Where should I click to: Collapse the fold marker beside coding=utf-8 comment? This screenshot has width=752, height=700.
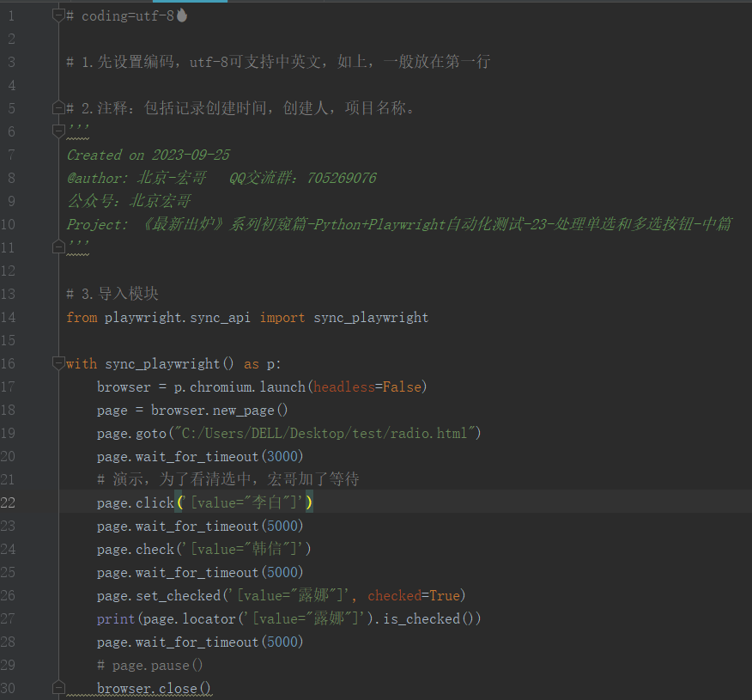click(58, 15)
